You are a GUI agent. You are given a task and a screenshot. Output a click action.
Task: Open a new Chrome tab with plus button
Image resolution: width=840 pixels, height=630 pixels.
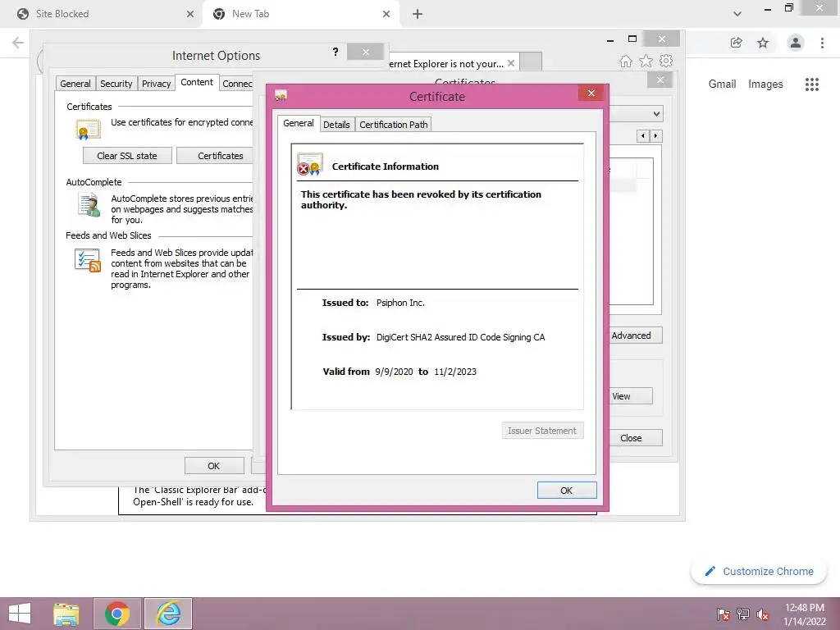(x=418, y=15)
